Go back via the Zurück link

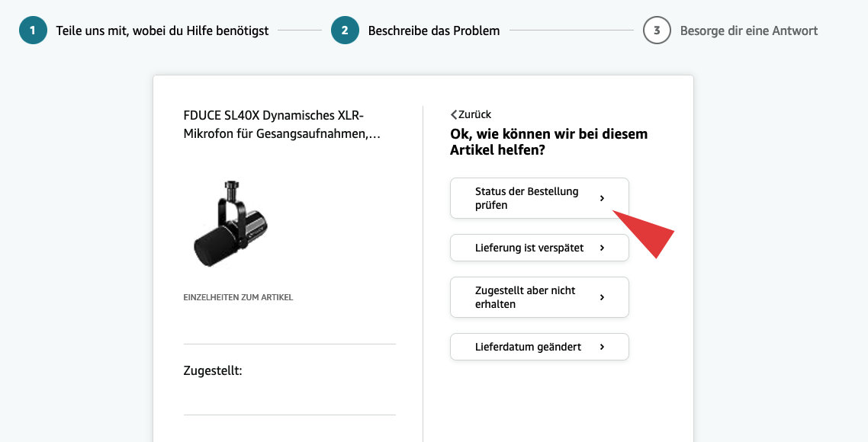point(475,115)
